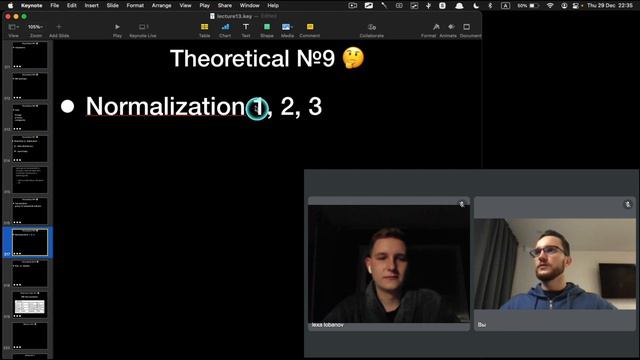Insert a Shape from the toolbar
Image resolution: width=640 pixels, height=360 pixels.
(267, 27)
